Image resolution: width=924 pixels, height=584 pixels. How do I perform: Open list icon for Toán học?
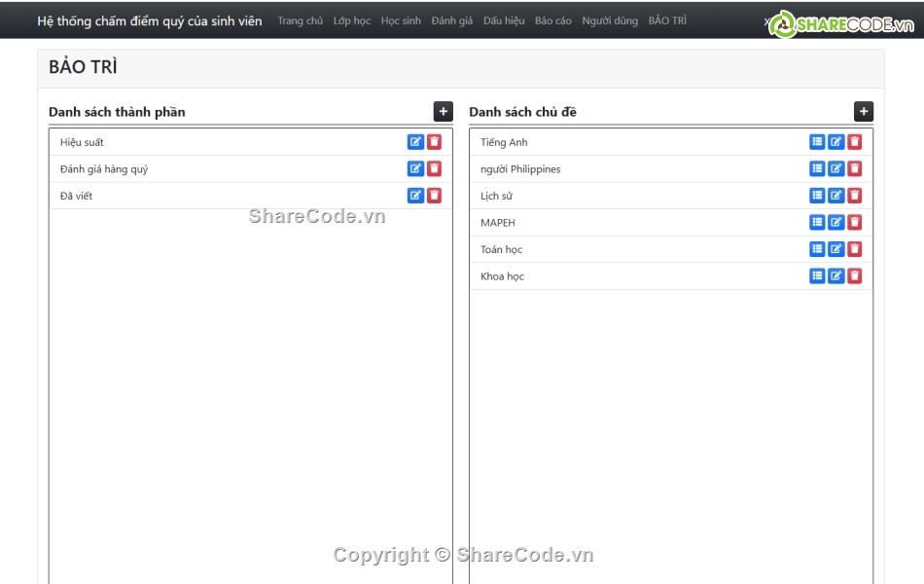(x=817, y=249)
